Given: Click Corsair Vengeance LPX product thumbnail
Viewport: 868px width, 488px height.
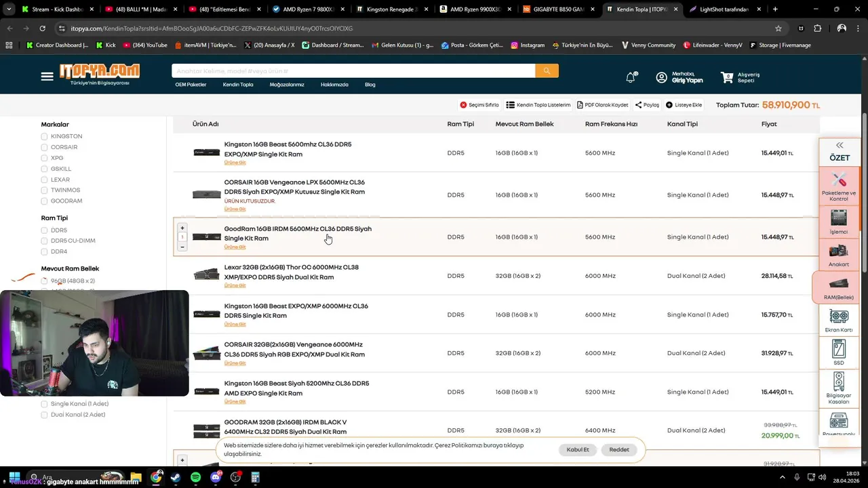Looking at the screenshot, I should 206,195.
